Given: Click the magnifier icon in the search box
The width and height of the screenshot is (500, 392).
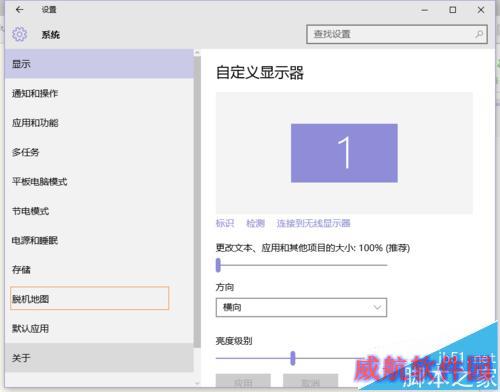Looking at the screenshot, I should coord(479,34).
